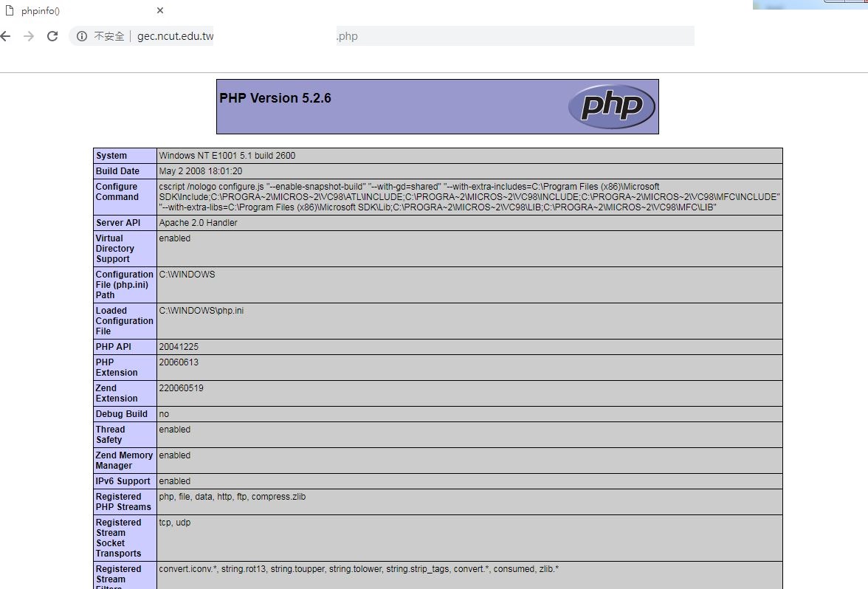Click the 'Apache 2.0 Handler' value

coord(198,223)
